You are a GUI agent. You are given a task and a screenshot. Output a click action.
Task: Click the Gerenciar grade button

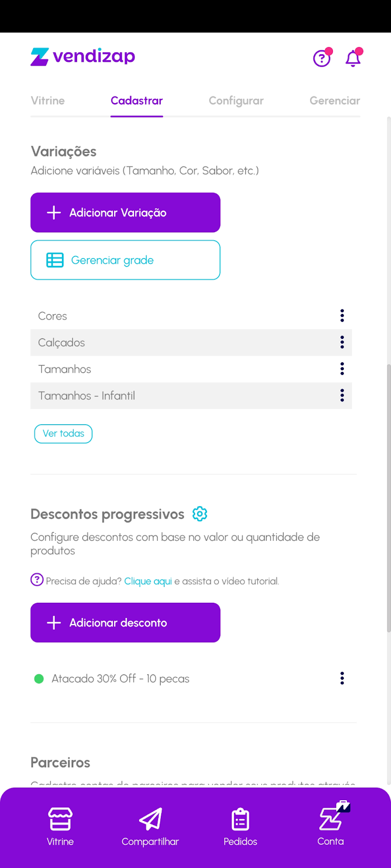[125, 260]
